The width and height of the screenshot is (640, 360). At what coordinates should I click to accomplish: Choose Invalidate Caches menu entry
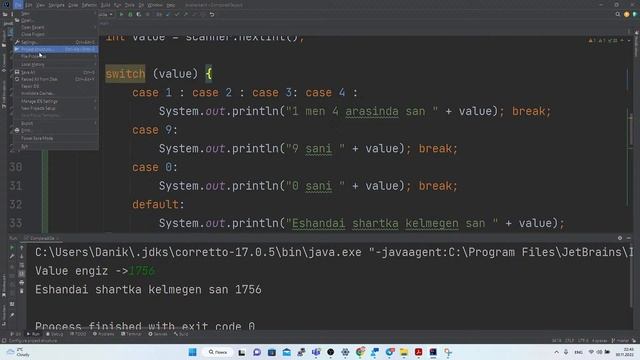point(56,93)
